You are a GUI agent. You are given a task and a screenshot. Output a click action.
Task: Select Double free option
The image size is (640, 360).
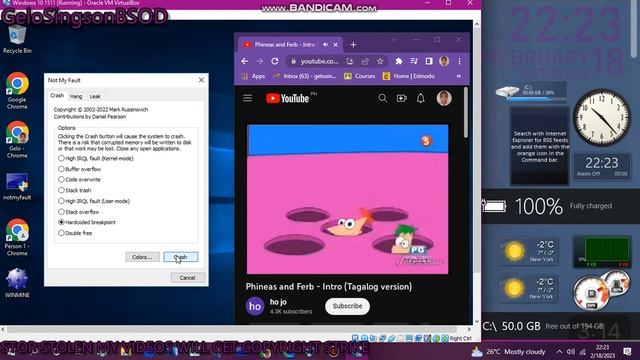coord(75,233)
